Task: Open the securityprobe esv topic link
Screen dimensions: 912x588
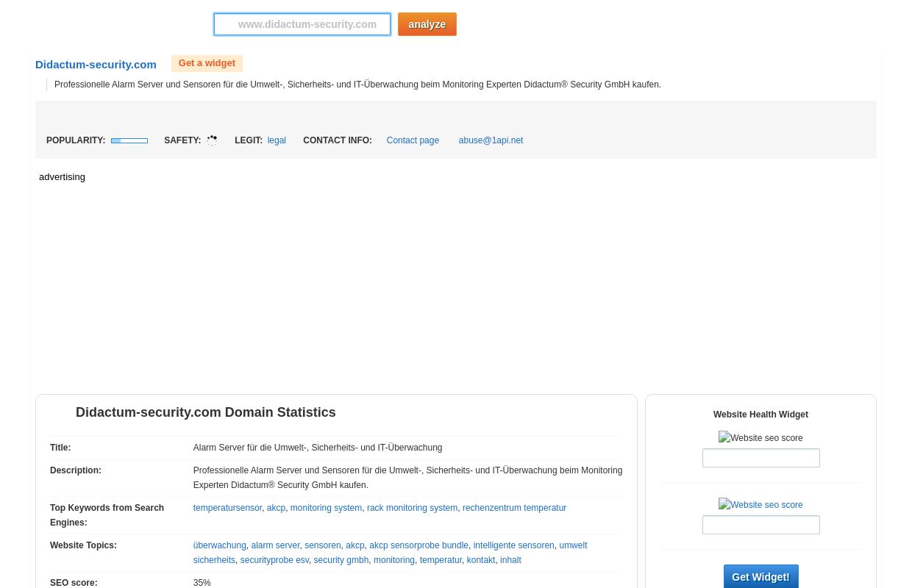Action: [274, 560]
